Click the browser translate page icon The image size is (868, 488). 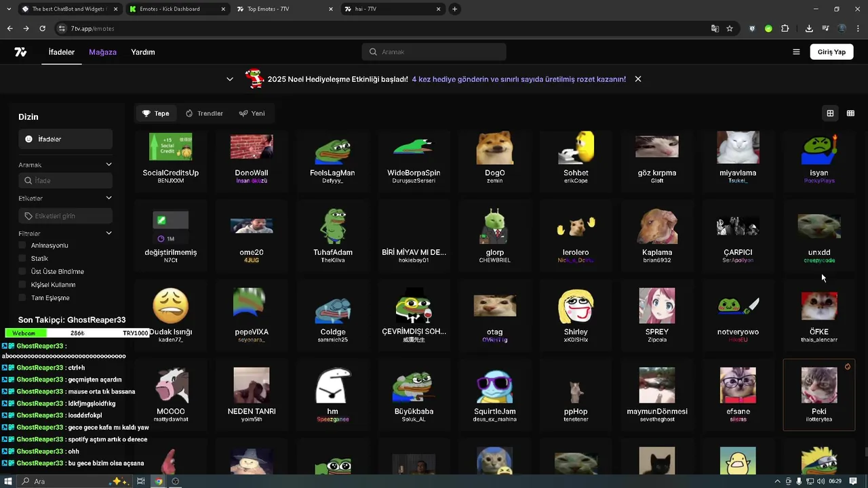715,28
